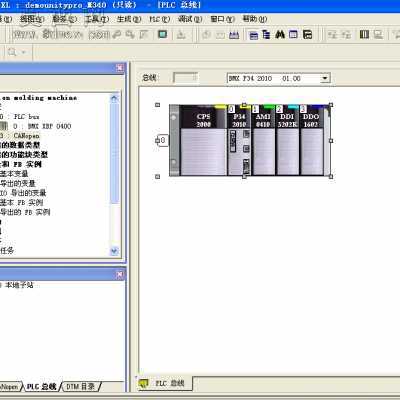Viewport: 400px width, 400px height.
Task: Select the P34 2010 processor module
Action: pos(239,140)
